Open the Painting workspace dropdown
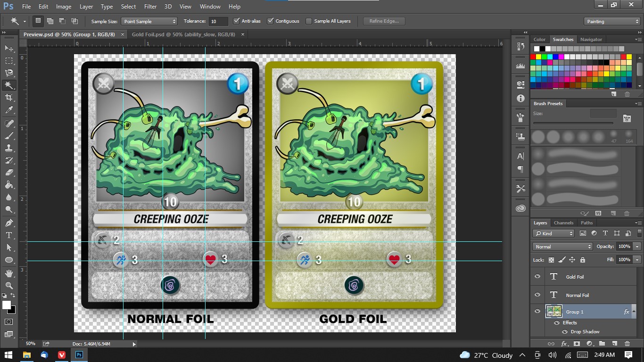 point(612,21)
